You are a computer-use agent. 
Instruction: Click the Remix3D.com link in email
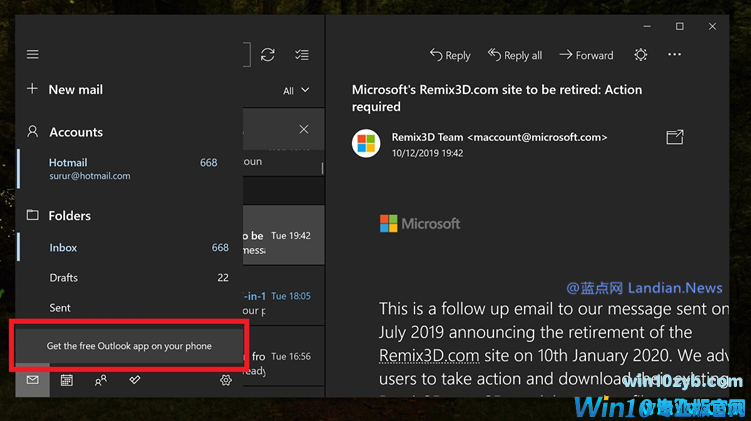coord(429,356)
